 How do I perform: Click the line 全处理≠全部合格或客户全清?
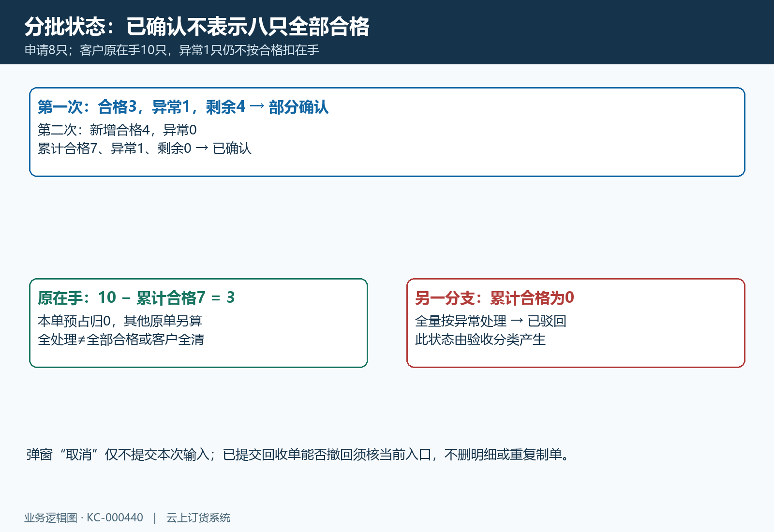click(121, 340)
